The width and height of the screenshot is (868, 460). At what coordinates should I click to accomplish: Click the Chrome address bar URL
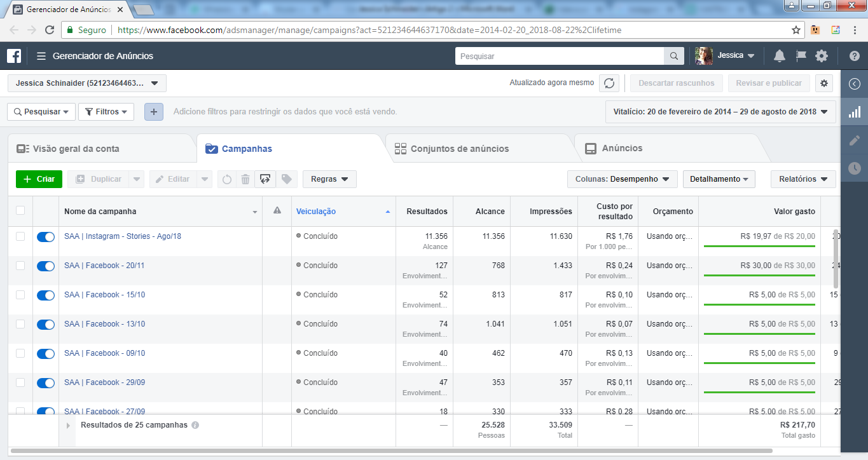point(369,30)
